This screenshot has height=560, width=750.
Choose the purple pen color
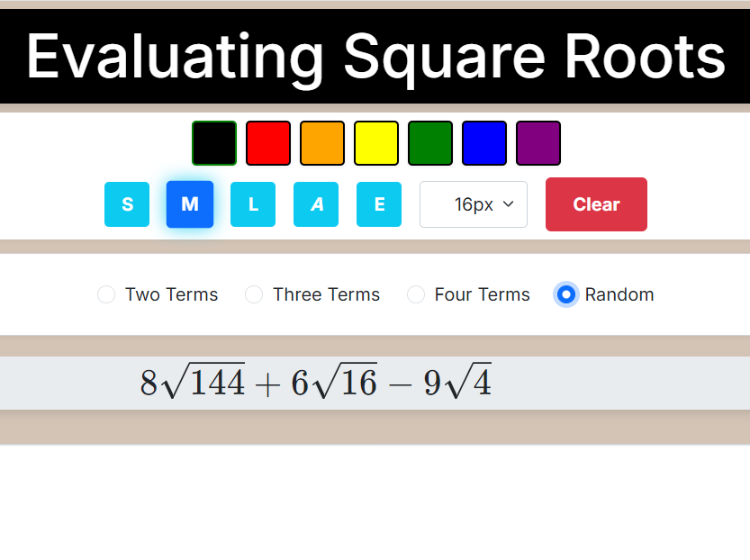(538, 143)
